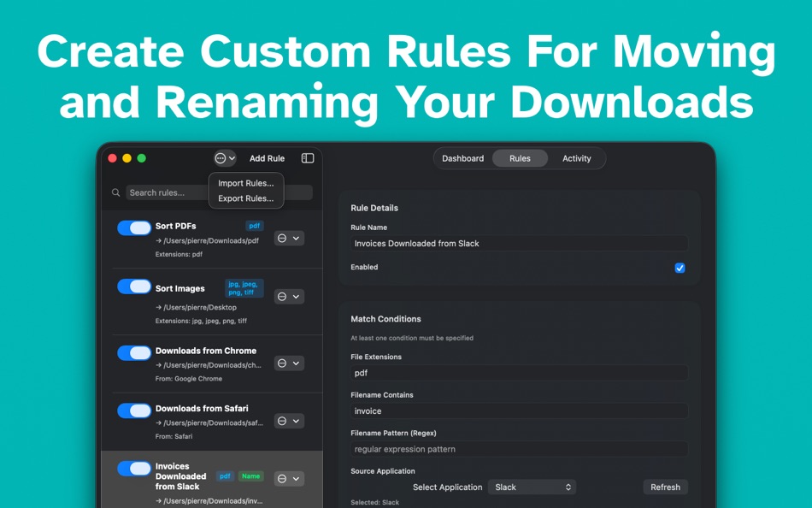Expand the chevron next to Add Rule
The image size is (812, 508).
[x=232, y=158]
